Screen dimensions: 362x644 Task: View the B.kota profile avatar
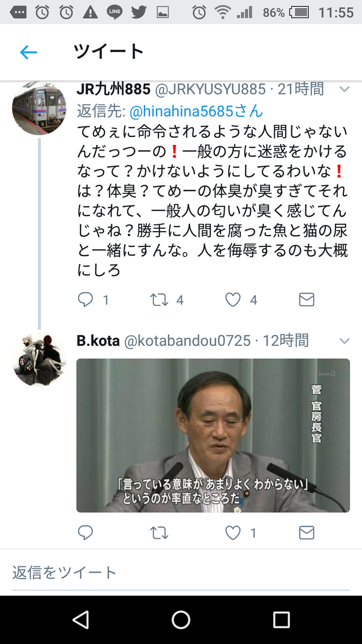coord(39,360)
